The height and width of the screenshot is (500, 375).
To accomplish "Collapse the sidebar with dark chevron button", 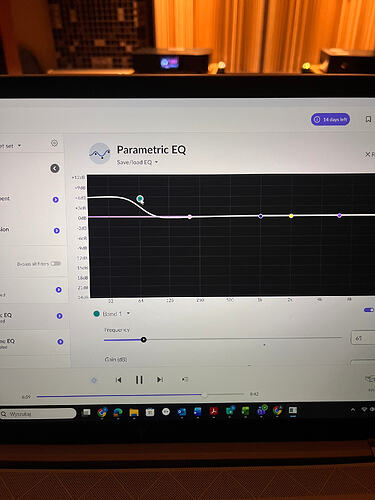I will 55,168.
